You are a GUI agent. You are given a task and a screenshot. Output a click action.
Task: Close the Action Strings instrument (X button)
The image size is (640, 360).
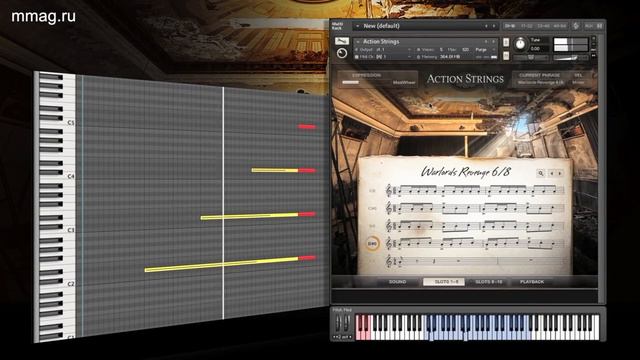tap(594, 39)
